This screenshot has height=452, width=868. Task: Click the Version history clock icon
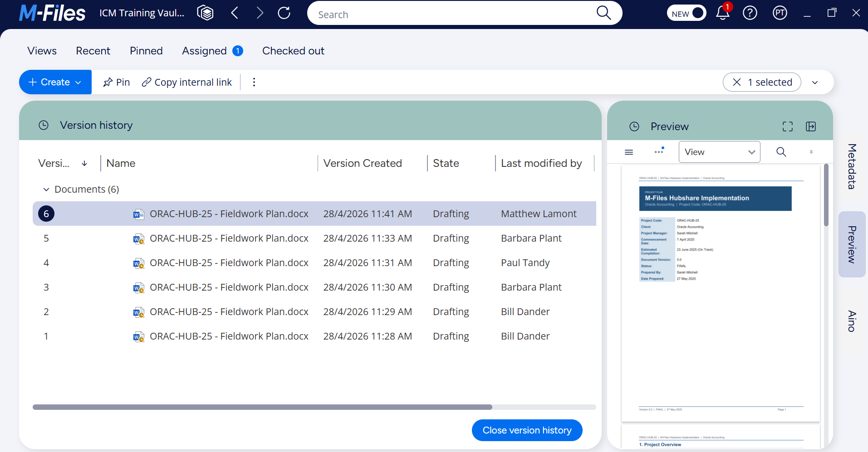point(44,125)
